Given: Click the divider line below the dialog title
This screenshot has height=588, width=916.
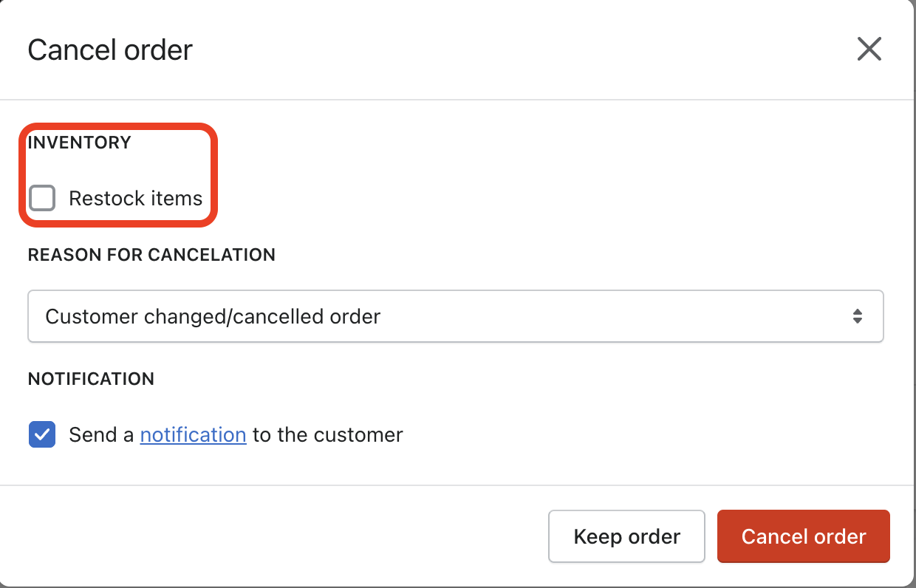Looking at the screenshot, I should pyautogui.click(x=458, y=99).
